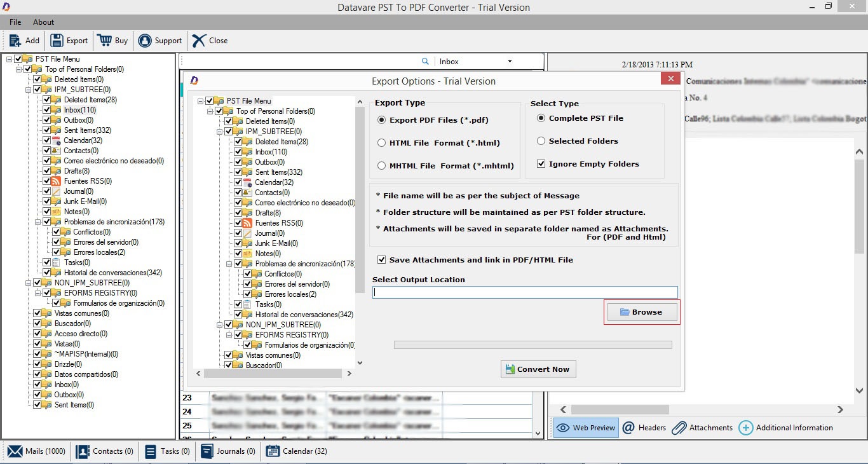Click Mails (1000) label at bottom
Viewport: 868px width, 464px height.
[45, 451]
